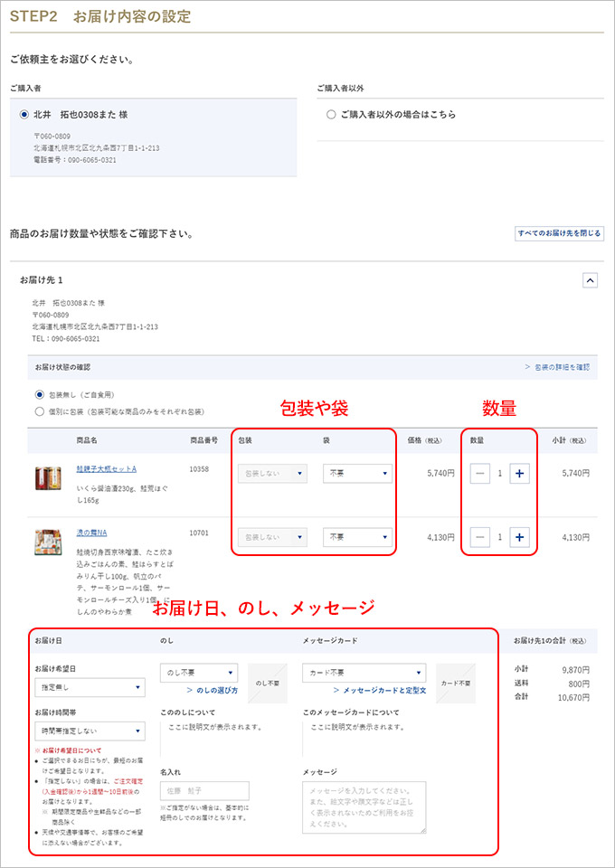Collapse お届け先 1 section with chevron
This screenshot has width=615, height=868.
pyautogui.click(x=590, y=280)
